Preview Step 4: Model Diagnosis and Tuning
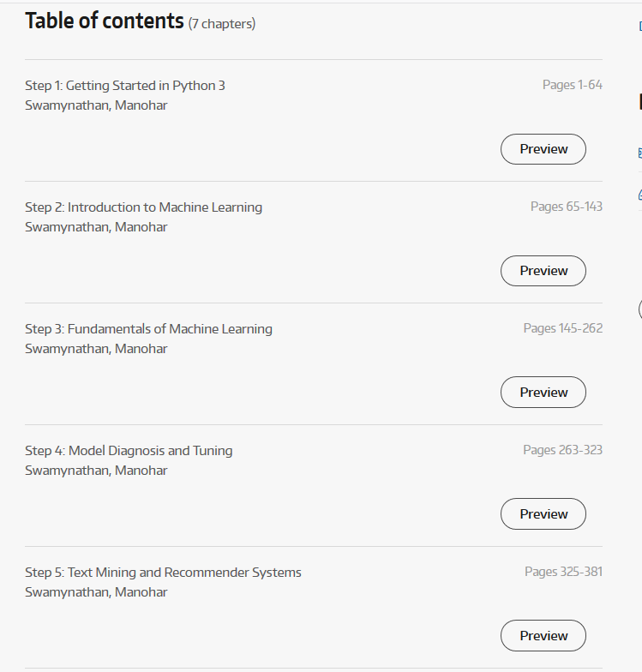The image size is (642, 672). 543,514
